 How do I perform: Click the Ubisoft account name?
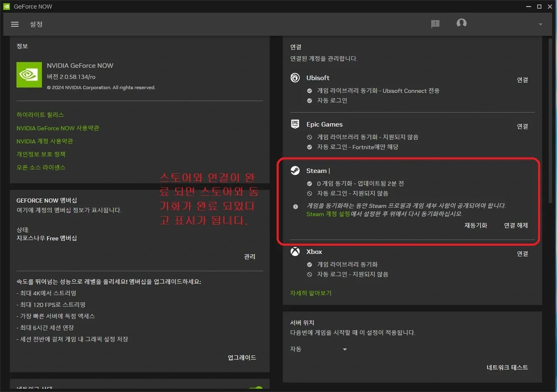point(318,78)
